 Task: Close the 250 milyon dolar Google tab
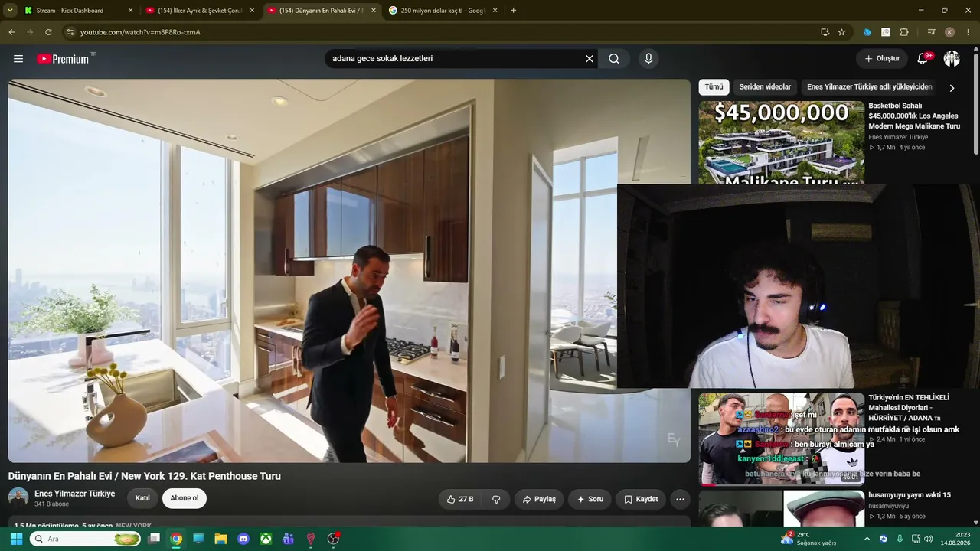[495, 11]
